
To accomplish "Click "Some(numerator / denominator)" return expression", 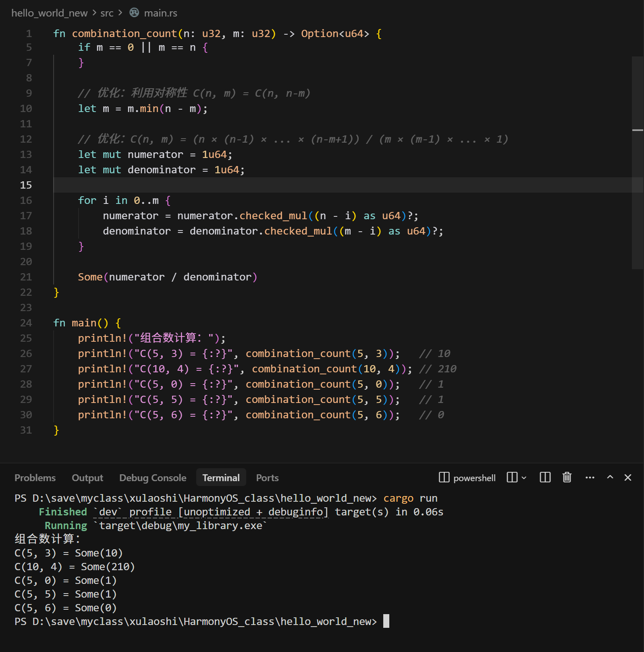I will pos(168,277).
